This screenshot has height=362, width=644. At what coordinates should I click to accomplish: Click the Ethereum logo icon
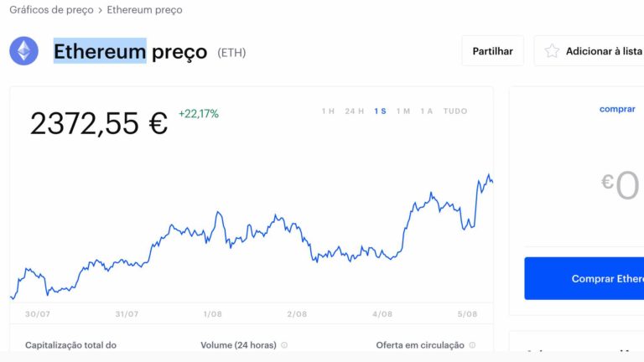[x=23, y=51]
